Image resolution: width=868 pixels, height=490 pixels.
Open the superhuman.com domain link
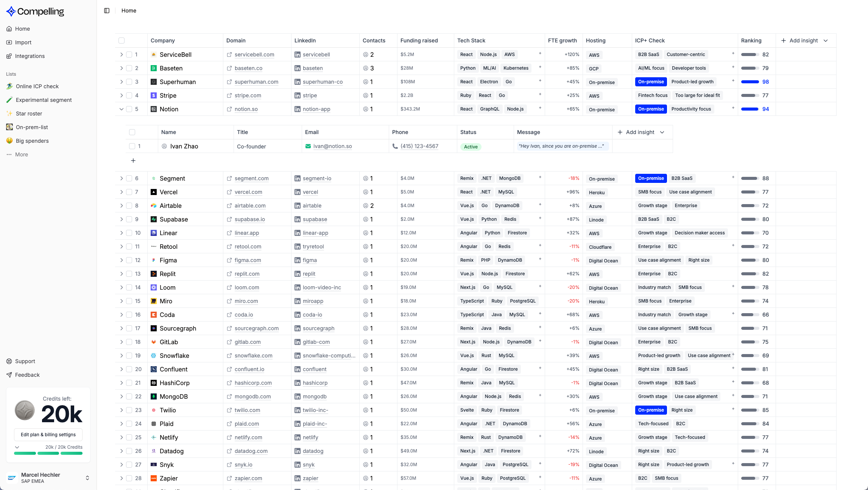pyautogui.click(x=256, y=82)
